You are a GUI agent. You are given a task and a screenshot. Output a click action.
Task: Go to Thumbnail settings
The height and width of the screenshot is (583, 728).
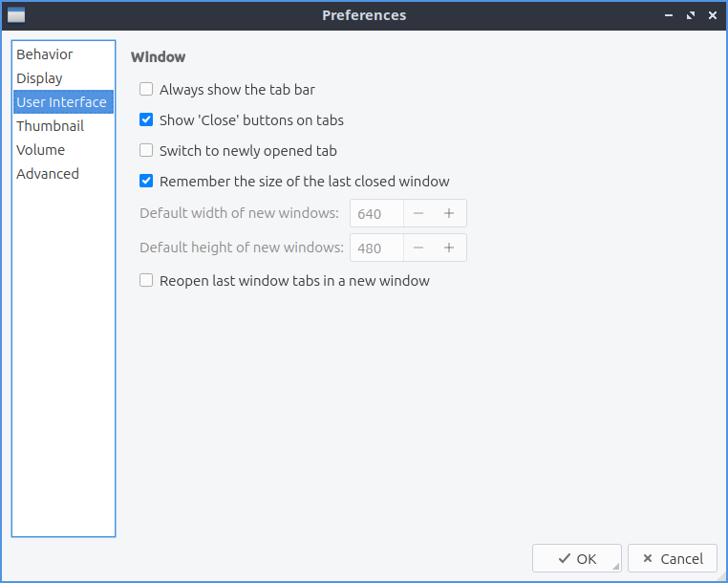pyautogui.click(x=50, y=126)
